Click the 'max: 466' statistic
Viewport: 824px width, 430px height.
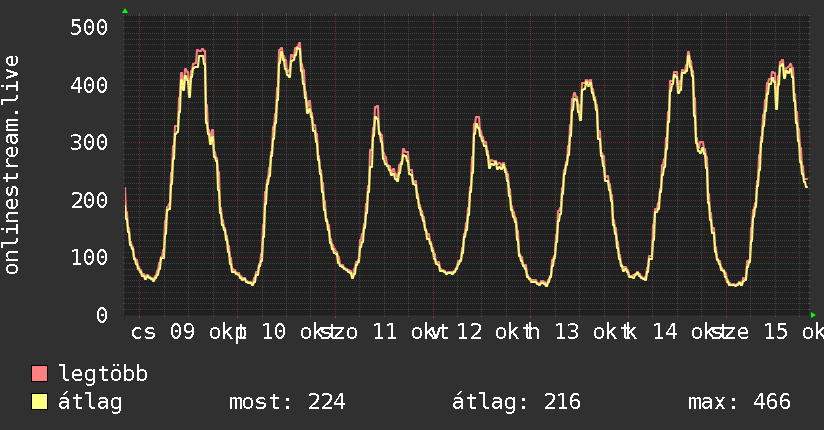[739, 402]
